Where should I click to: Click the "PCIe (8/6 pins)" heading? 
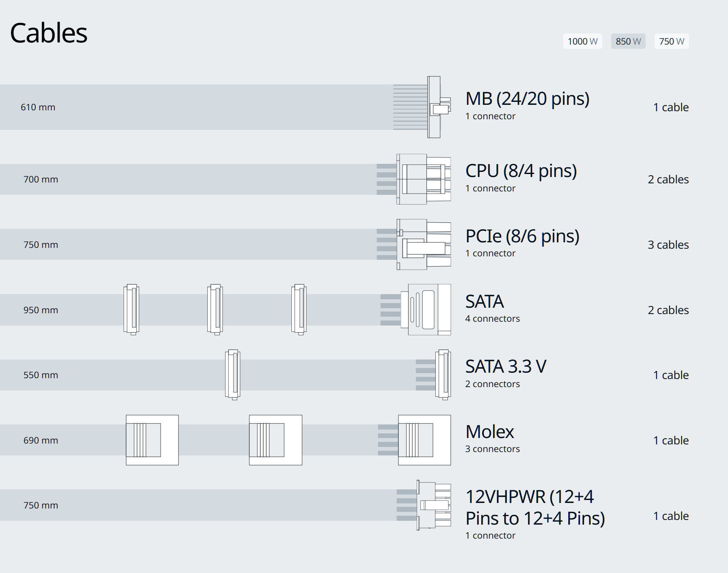coord(522,236)
